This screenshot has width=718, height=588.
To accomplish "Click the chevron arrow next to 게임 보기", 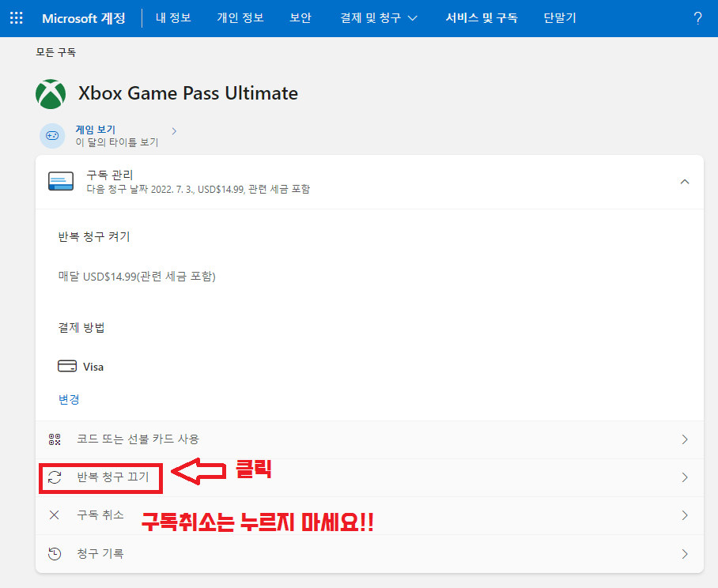I will [174, 131].
